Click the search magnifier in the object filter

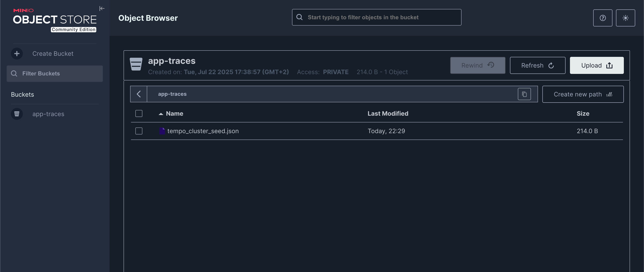click(299, 17)
